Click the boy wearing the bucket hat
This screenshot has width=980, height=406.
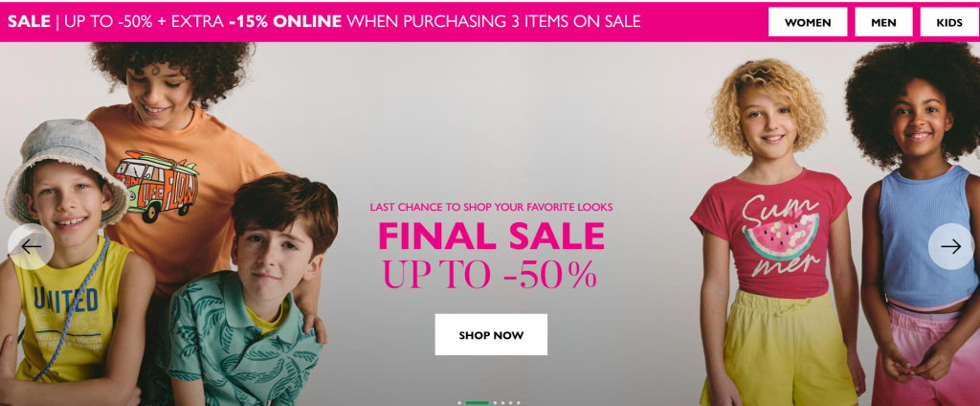tap(66, 262)
